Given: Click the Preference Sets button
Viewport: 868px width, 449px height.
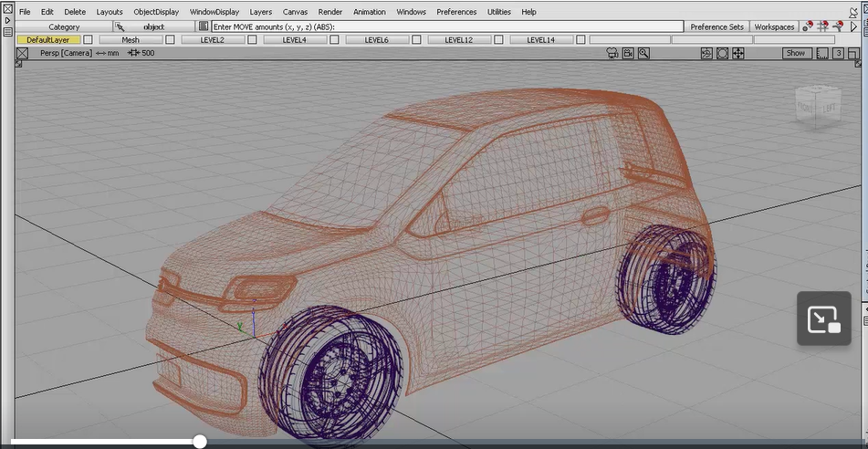Looking at the screenshot, I should 716,27.
